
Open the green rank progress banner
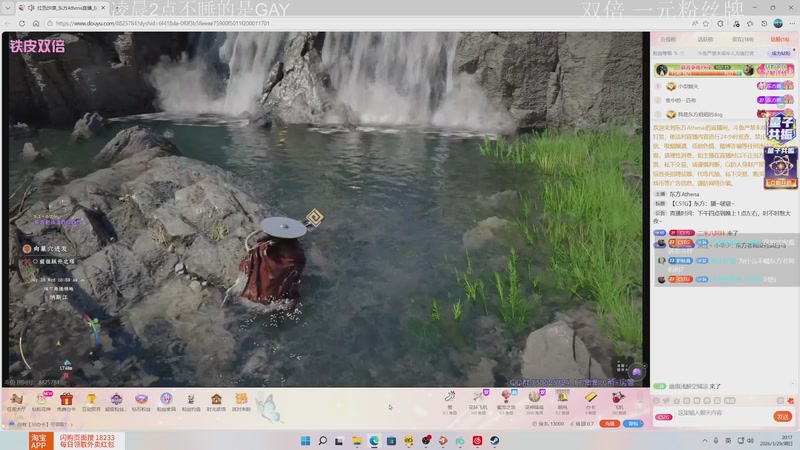point(724,70)
